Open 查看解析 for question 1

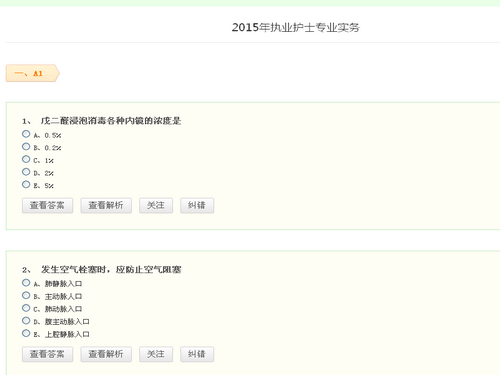(106, 205)
